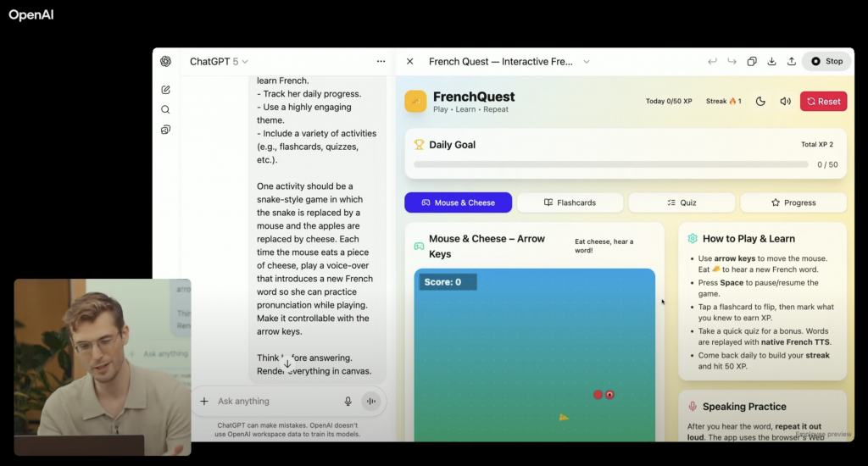This screenshot has width=868, height=466.
Task: Open the library icon in sidebar
Action: [165, 130]
